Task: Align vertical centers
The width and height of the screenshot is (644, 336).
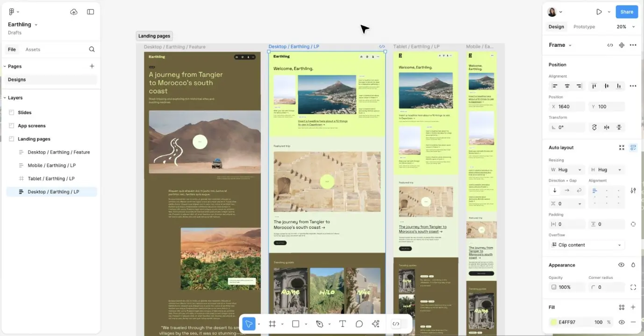Action: pyautogui.click(x=607, y=86)
